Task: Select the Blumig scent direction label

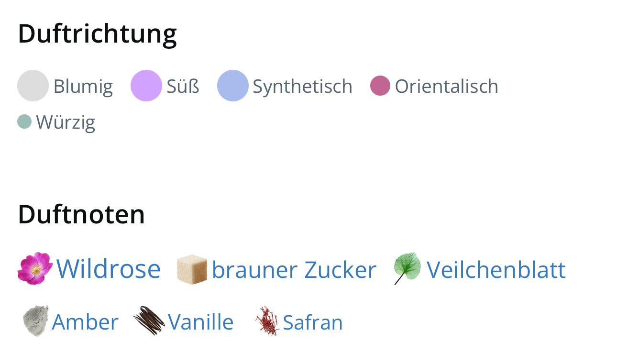Action: (83, 87)
